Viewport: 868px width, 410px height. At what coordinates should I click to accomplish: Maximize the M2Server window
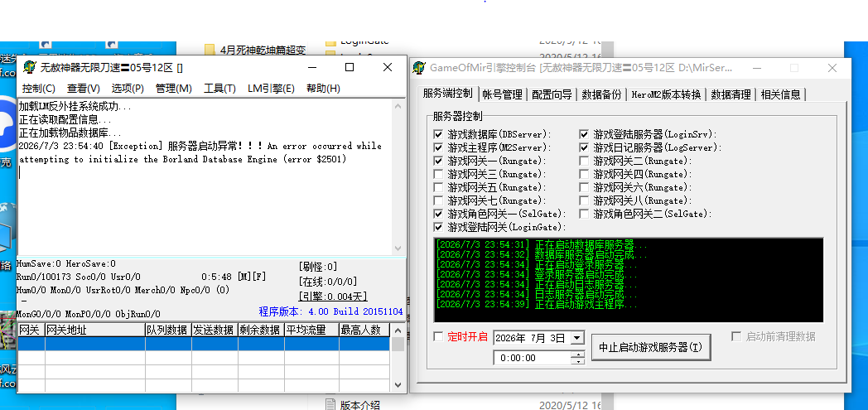pyautogui.click(x=350, y=67)
